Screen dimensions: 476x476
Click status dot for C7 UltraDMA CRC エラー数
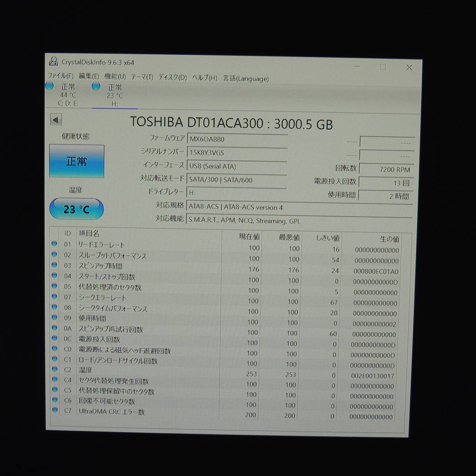tap(55, 410)
